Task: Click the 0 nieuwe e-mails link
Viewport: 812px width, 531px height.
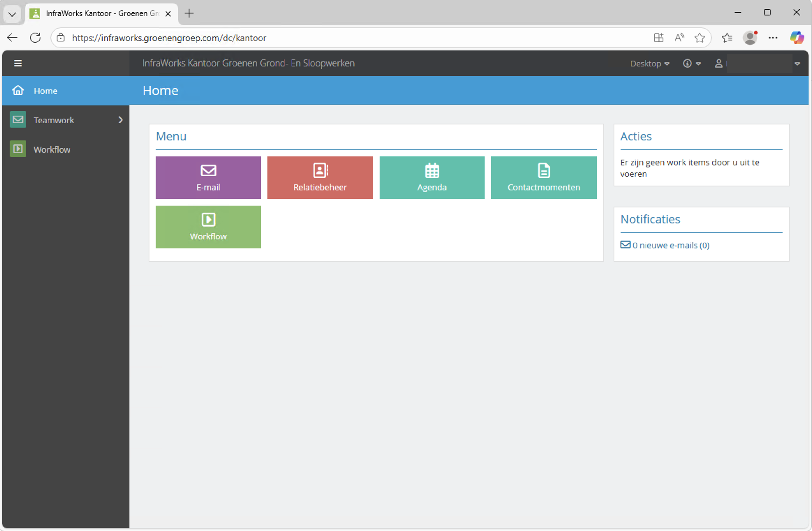Action: [670, 245]
